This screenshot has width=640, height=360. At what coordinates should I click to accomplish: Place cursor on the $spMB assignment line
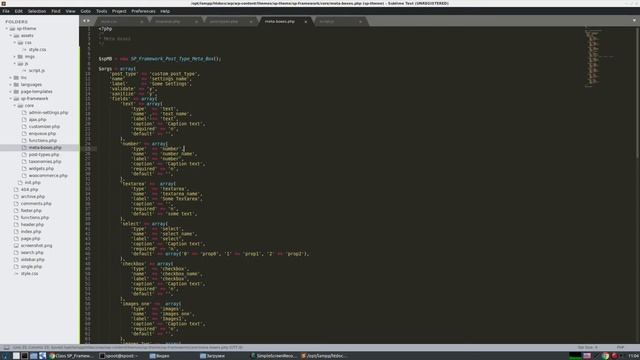click(x=160, y=59)
